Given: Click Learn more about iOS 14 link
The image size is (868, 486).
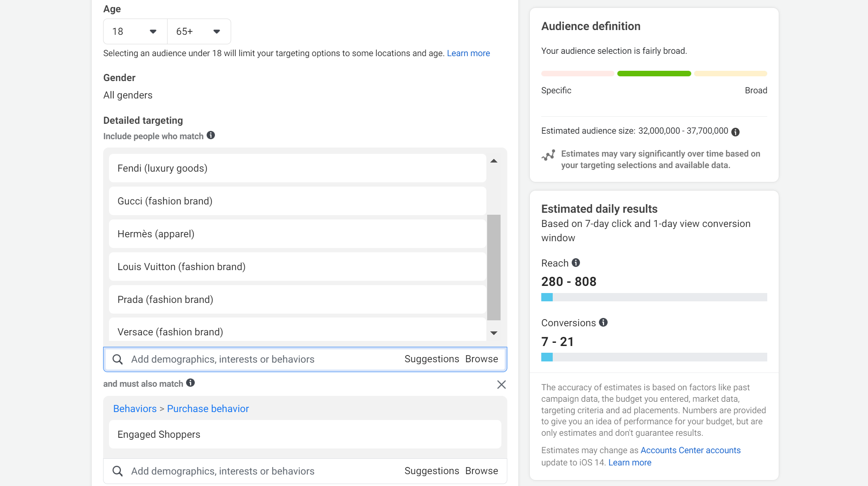Looking at the screenshot, I should [x=630, y=462].
